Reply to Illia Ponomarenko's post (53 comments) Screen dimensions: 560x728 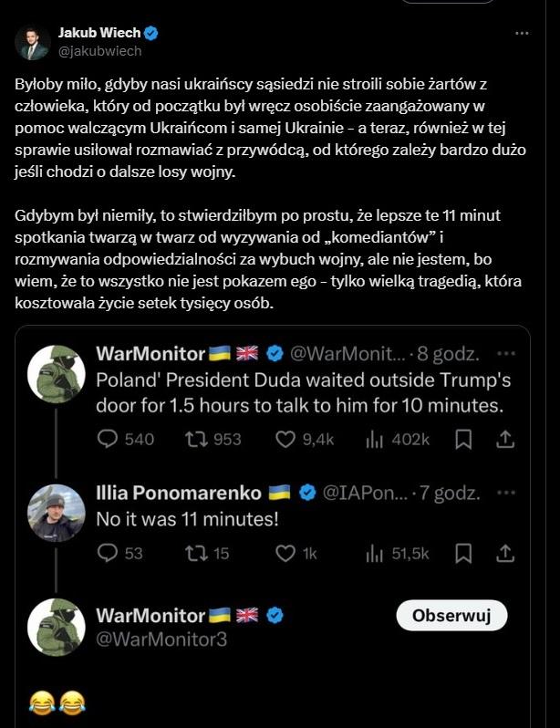109,553
